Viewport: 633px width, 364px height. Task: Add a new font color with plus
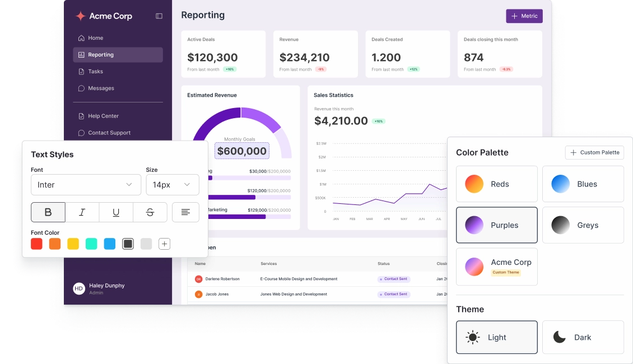[164, 244]
